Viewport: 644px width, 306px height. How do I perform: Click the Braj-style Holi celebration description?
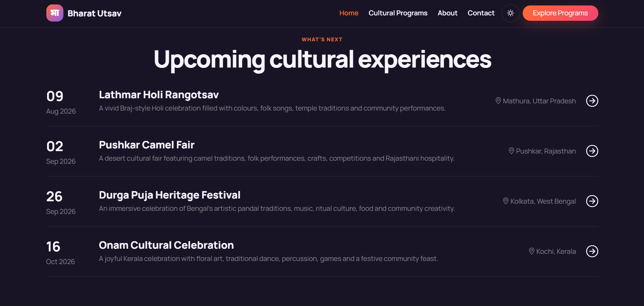(272, 108)
